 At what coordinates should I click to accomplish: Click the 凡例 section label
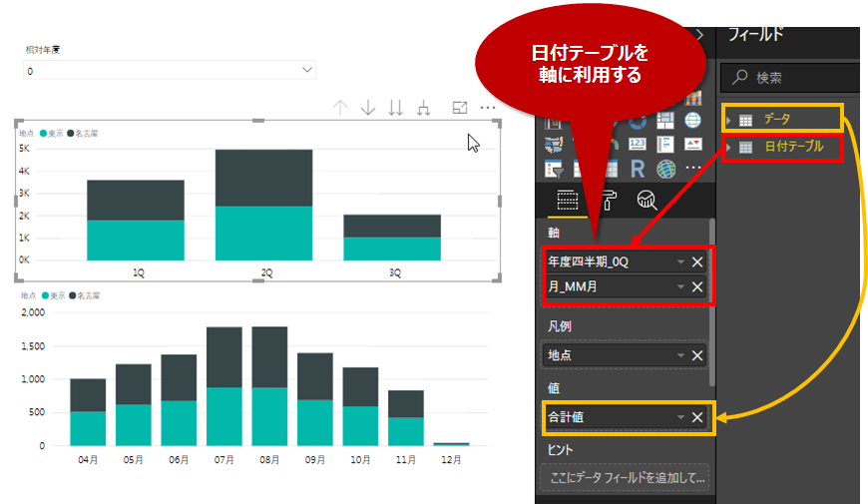coord(560,326)
